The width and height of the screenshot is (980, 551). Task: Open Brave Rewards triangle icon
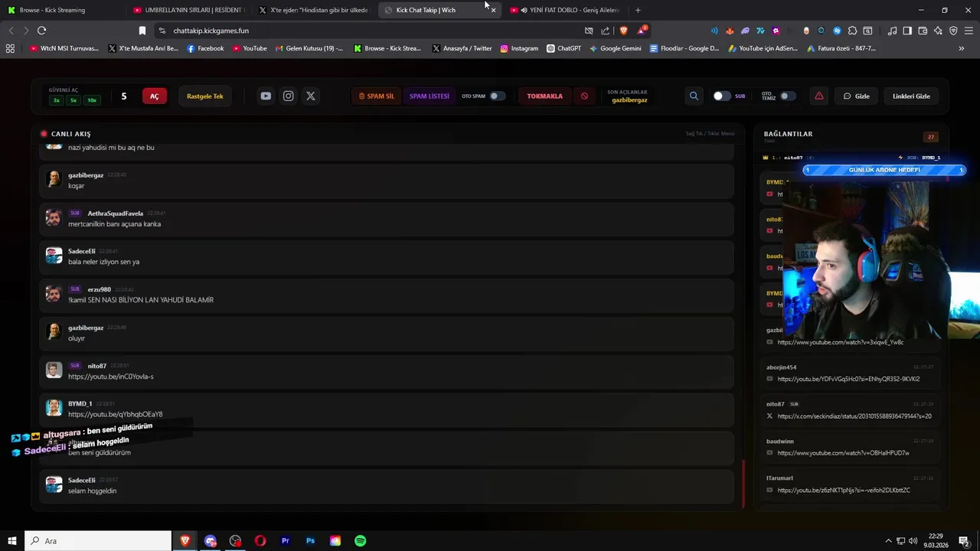[x=642, y=31]
